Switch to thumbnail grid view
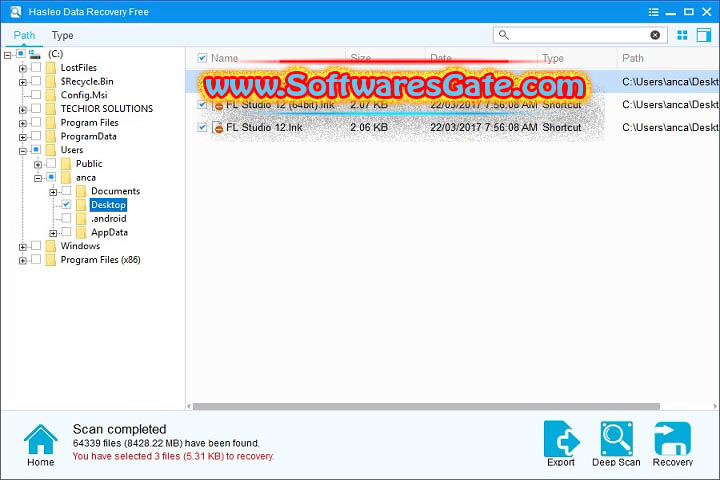This screenshot has height=480, width=720. (x=682, y=35)
